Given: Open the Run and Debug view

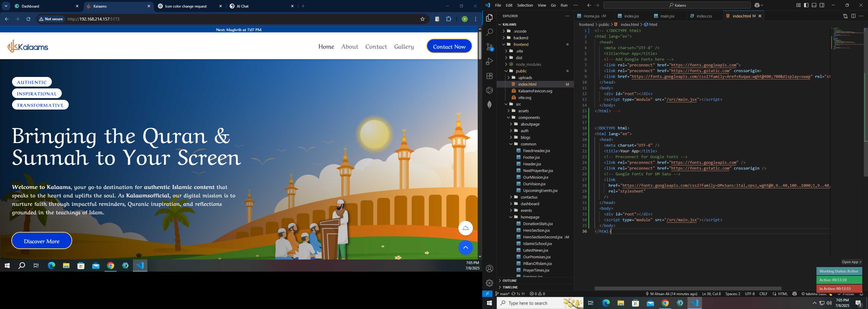Looking at the screenshot, I should pos(489,61).
